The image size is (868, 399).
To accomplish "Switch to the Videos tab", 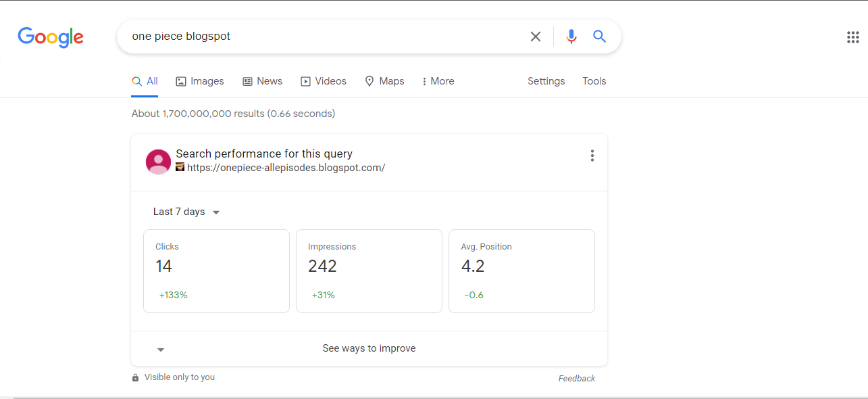I will (x=323, y=80).
